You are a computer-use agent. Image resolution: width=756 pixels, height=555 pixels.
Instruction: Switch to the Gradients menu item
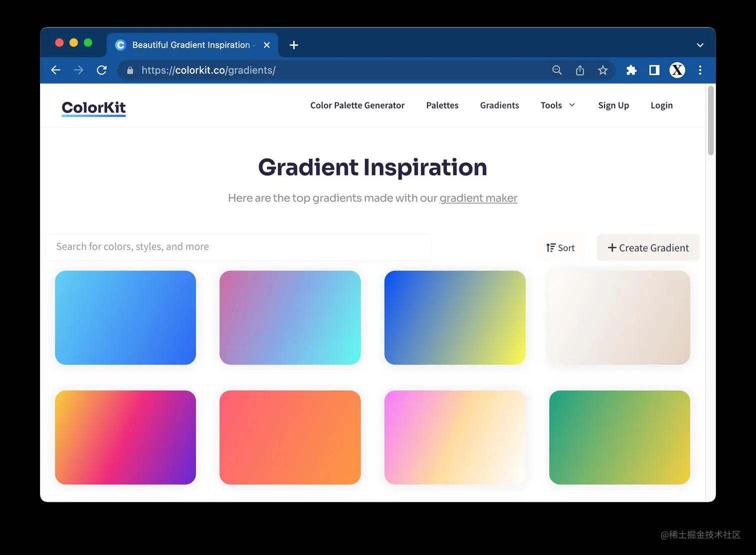pyautogui.click(x=499, y=105)
